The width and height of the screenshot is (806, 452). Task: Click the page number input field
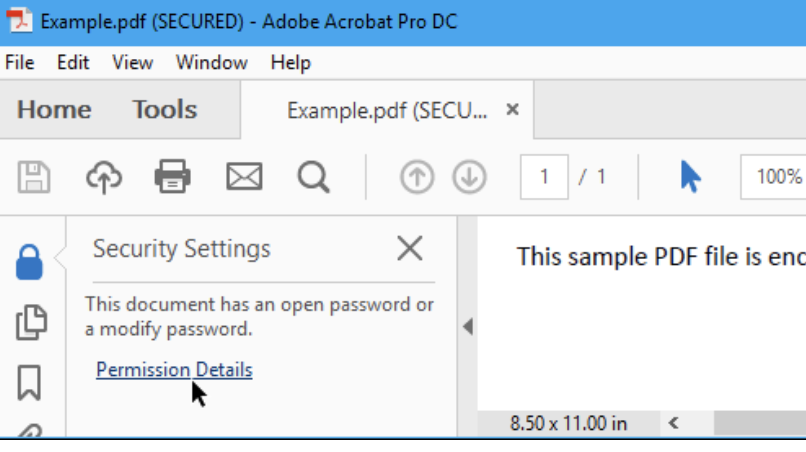click(x=544, y=177)
